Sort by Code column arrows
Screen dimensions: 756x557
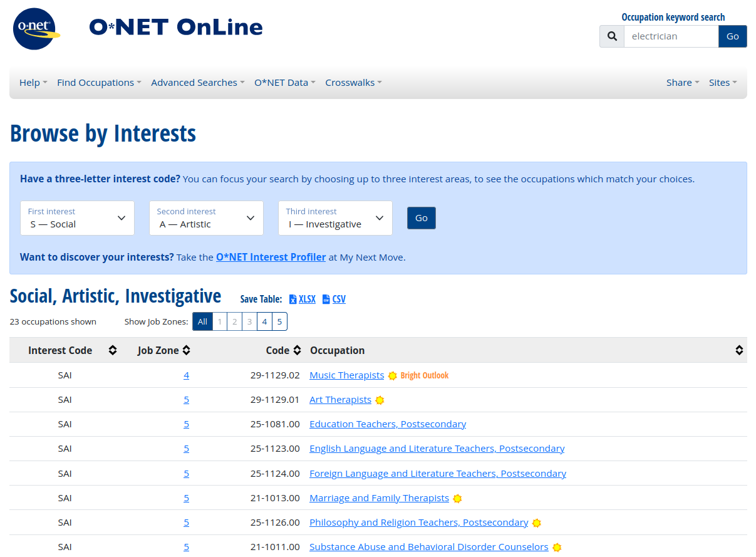[297, 350]
